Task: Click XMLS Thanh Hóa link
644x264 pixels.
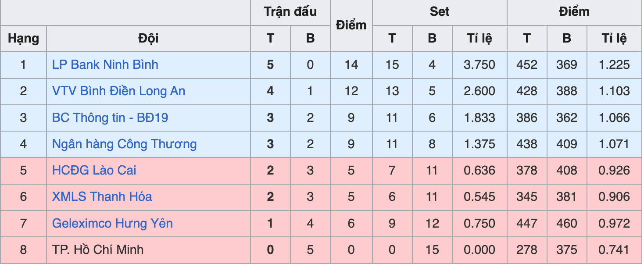Action: pos(102,197)
